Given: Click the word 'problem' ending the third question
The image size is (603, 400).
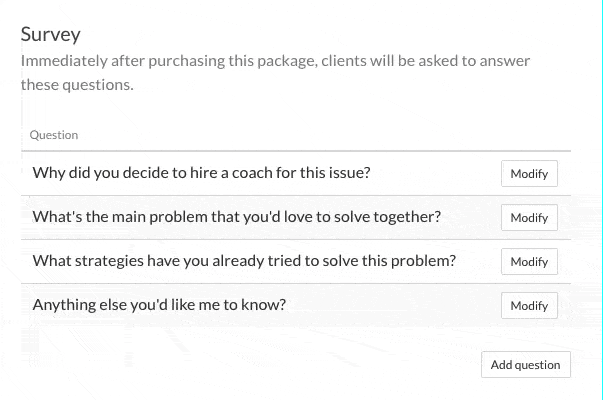Looking at the screenshot, I should 424,261.
